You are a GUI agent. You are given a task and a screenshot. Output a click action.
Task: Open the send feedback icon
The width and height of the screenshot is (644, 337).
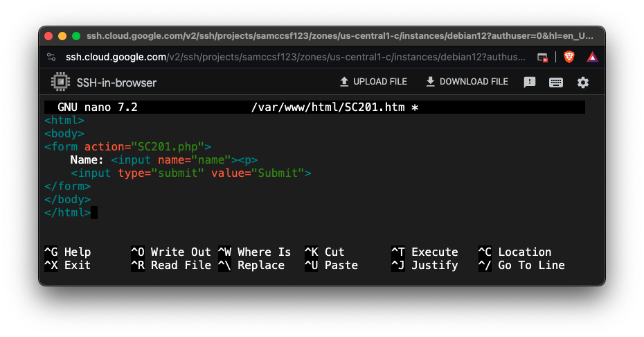530,83
